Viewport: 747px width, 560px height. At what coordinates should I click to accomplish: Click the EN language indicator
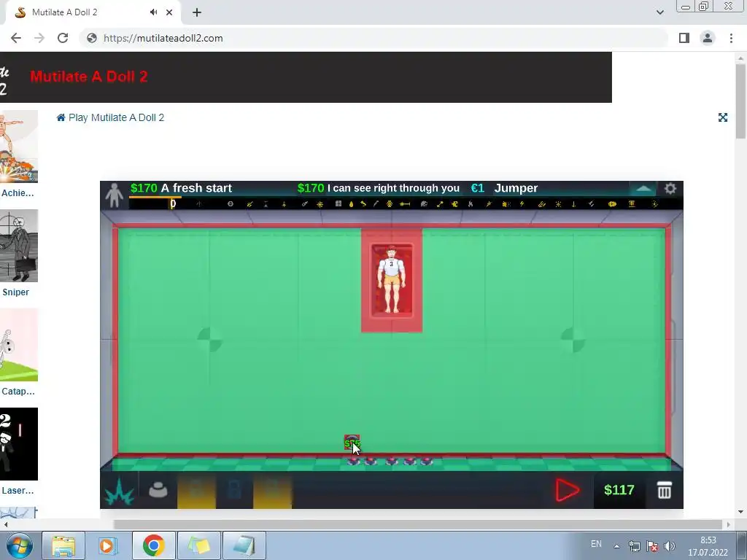[x=596, y=544]
